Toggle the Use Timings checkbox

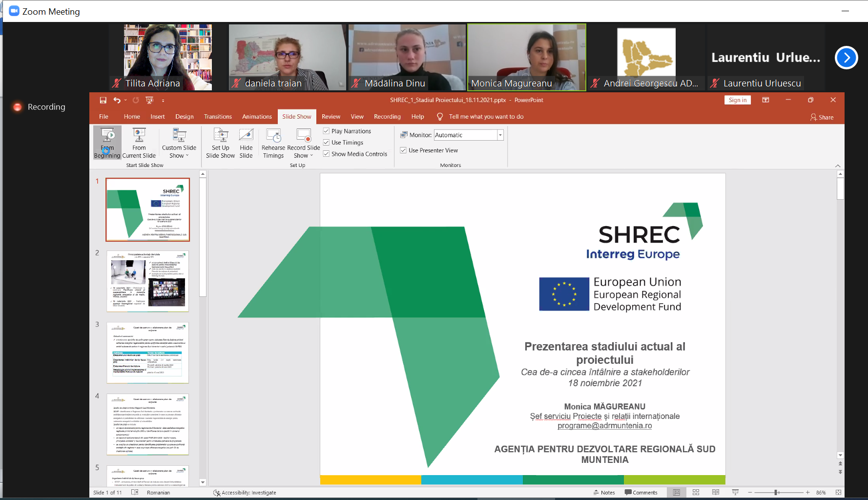tap(326, 142)
